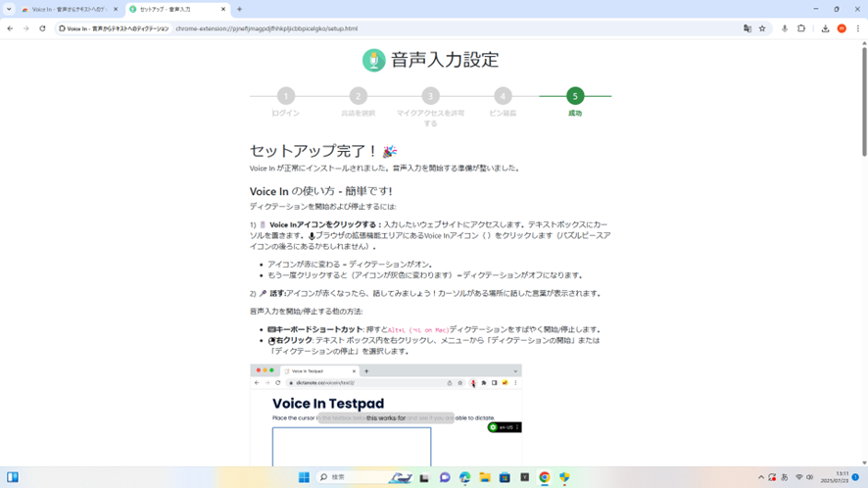Open the clock and date panel

[x=835, y=477]
